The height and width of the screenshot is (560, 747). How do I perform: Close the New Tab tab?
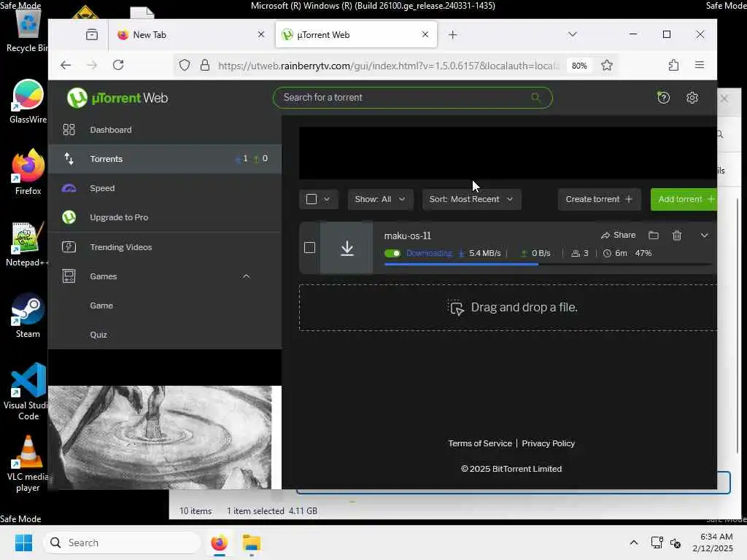tap(260, 34)
